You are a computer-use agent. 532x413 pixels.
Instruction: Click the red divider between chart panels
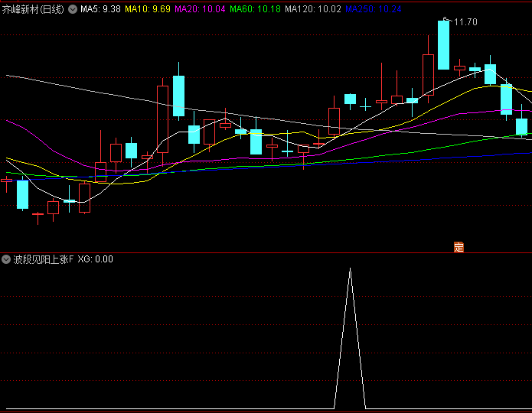tap(266, 252)
